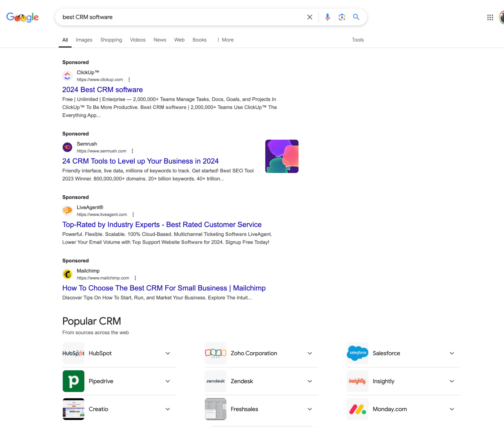
Task: Click the HubSpot logo under Popular CRM
Action: tap(73, 353)
